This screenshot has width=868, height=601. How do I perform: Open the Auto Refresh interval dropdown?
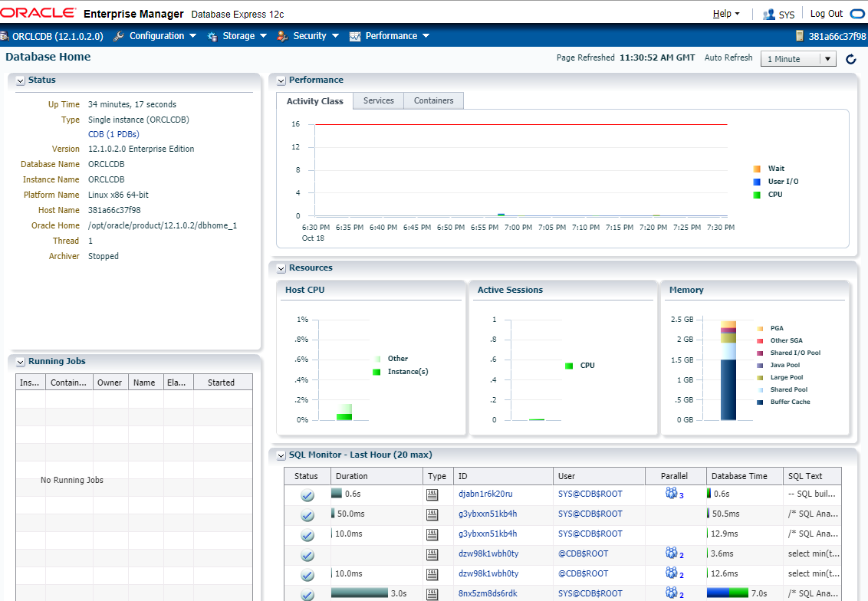tap(797, 59)
